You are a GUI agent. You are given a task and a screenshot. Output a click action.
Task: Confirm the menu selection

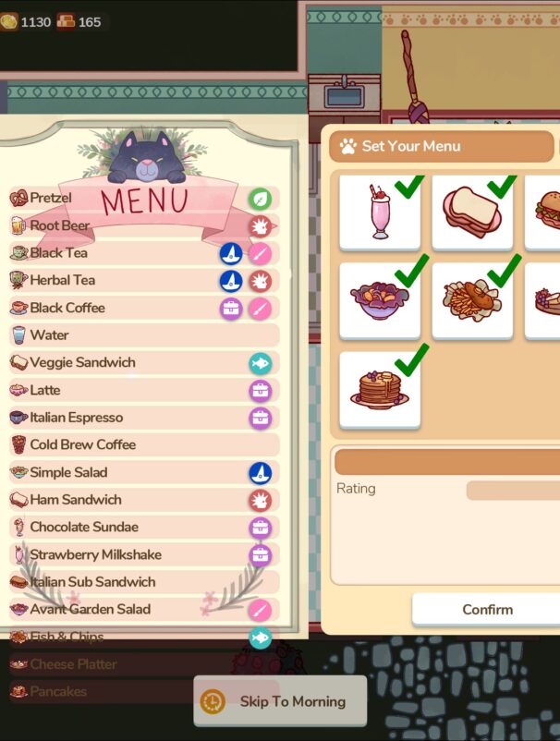click(487, 610)
